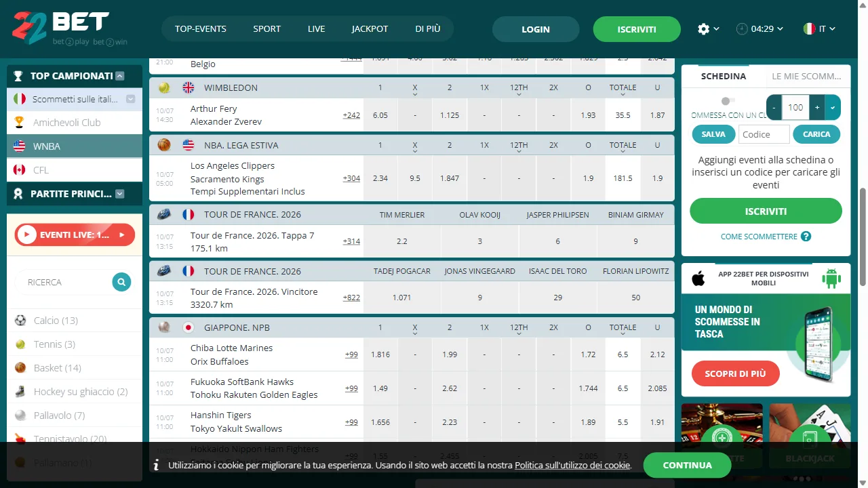This screenshot has height=488, width=868.
Task: Open the TOP-EVENTS menu
Action: click(x=201, y=29)
